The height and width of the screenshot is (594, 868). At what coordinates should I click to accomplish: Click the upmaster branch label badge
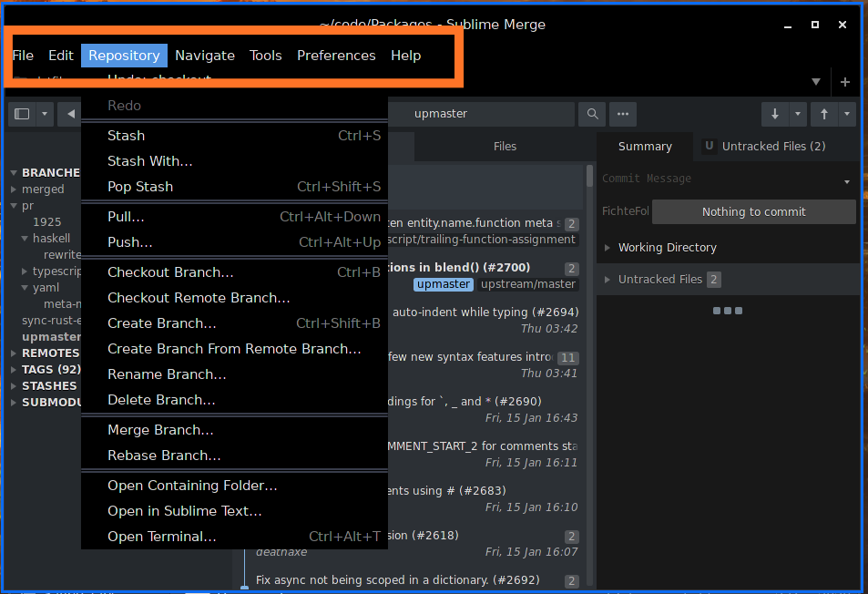[443, 284]
